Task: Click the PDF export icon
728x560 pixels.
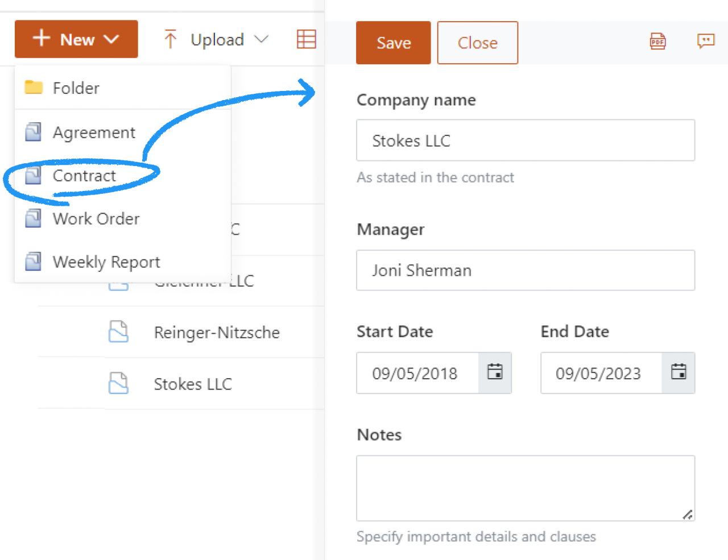Action: (x=657, y=42)
